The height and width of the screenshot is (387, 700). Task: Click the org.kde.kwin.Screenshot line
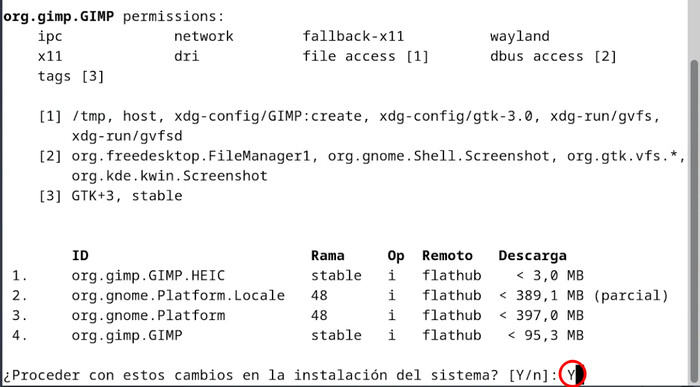tap(170, 176)
